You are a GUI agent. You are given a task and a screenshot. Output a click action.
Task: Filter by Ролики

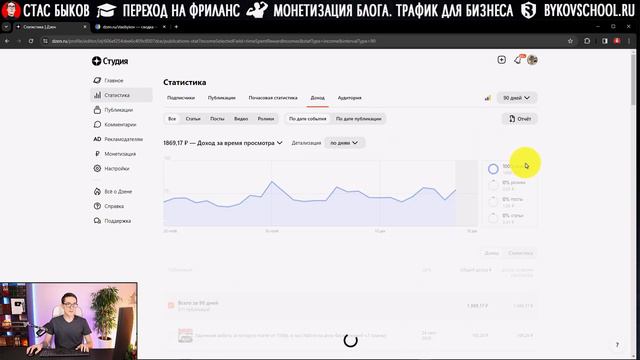click(x=266, y=119)
